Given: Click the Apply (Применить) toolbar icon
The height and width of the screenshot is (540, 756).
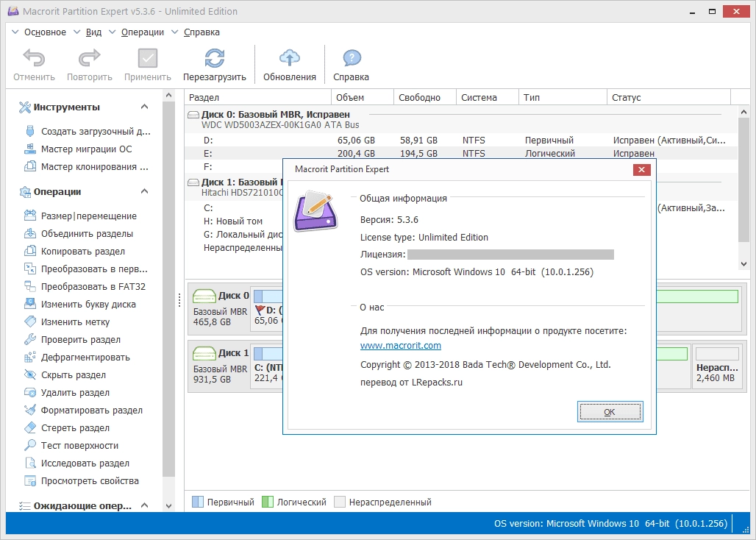Looking at the screenshot, I should tap(148, 58).
